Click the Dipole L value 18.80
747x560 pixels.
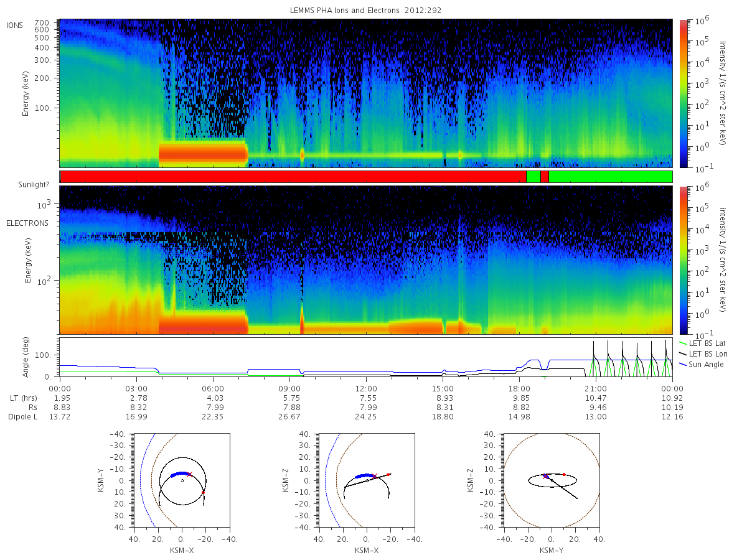click(443, 416)
